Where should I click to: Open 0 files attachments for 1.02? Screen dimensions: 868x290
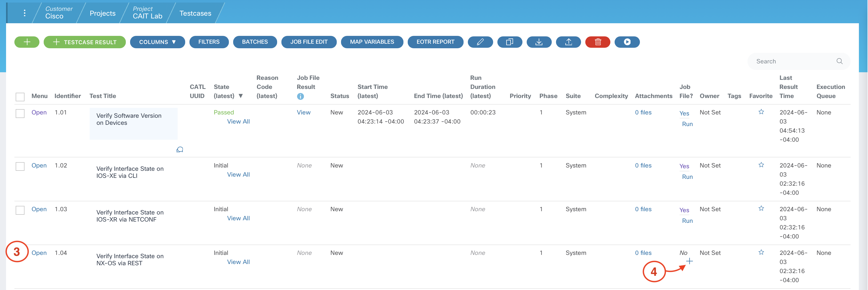coord(643,165)
